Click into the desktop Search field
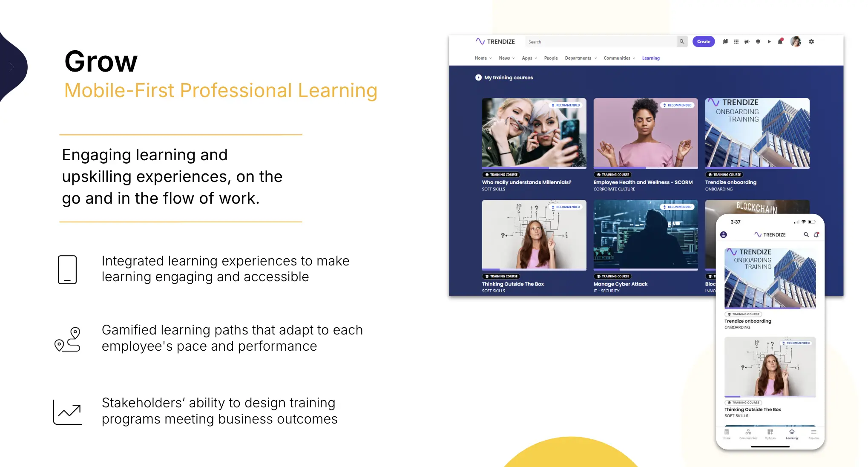868x467 pixels. coord(601,41)
